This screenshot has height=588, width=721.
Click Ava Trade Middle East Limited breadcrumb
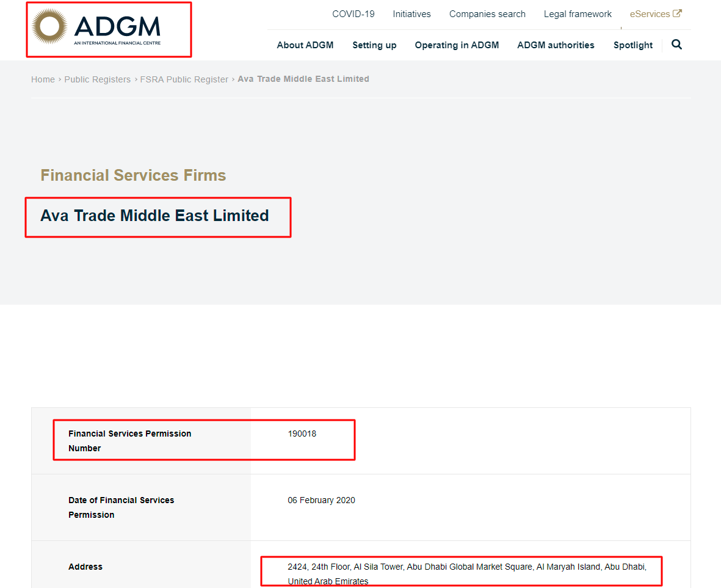[303, 79]
